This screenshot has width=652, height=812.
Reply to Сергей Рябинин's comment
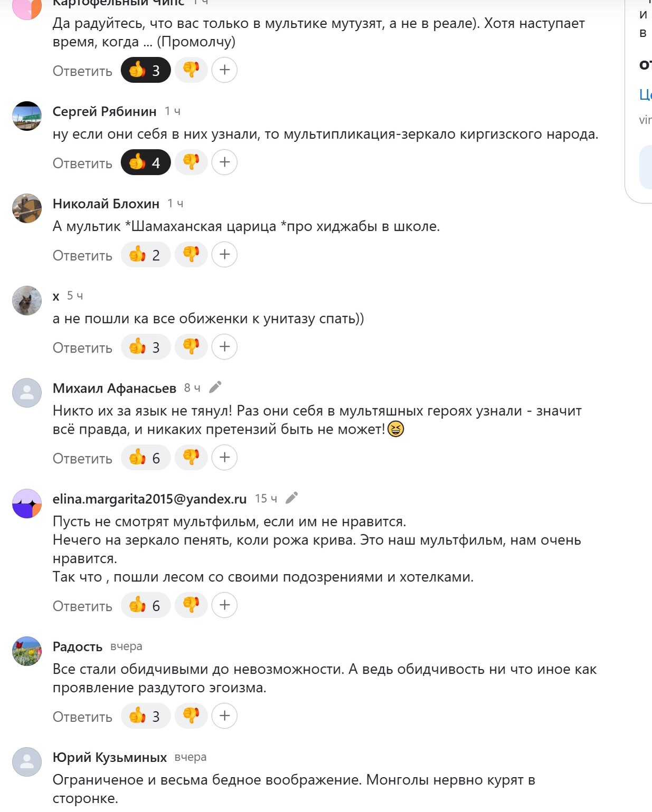pos(82,163)
